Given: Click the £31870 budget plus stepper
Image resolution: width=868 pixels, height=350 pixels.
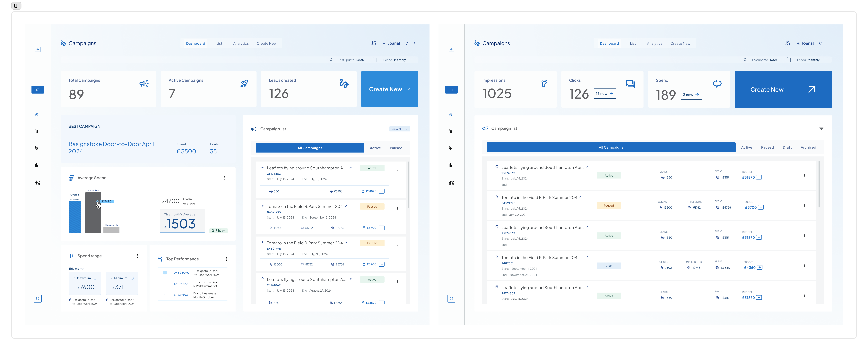Looking at the screenshot, I should click(382, 191).
